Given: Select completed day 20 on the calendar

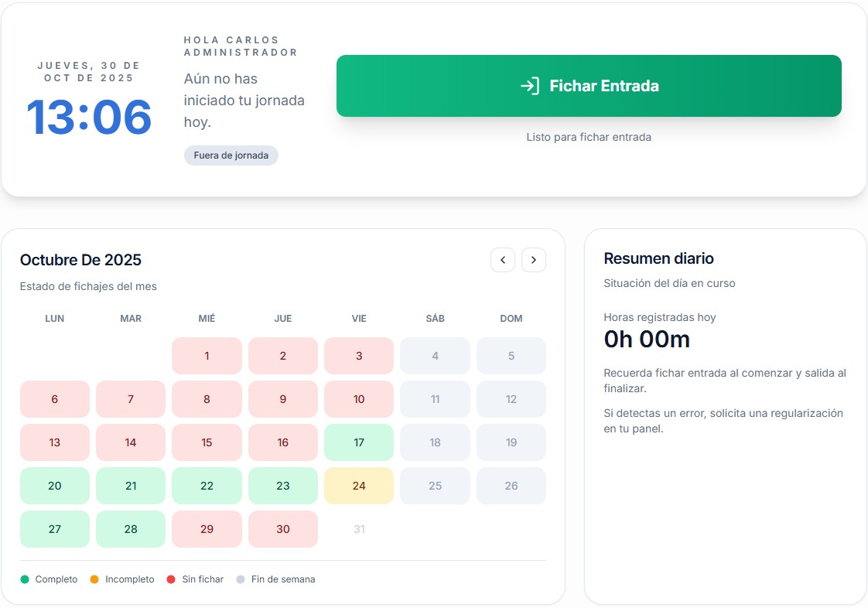Looking at the screenshot, I should click(54, 486).
